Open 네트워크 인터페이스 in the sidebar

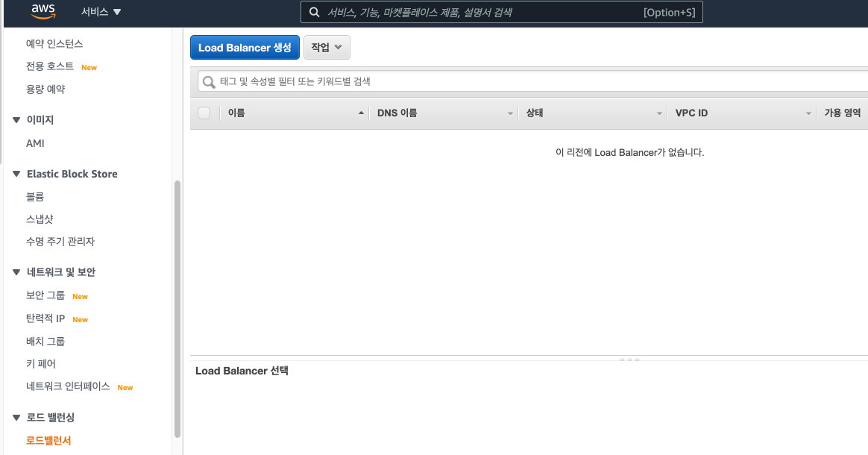[x=68, y=386]
